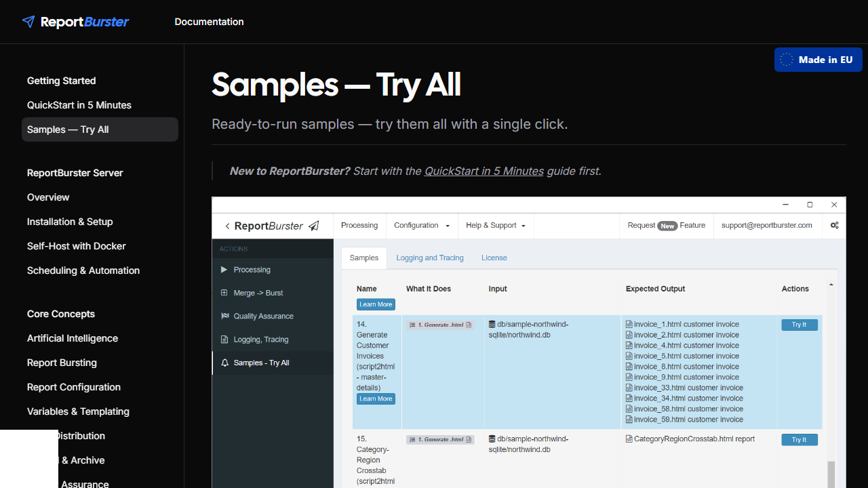Click Try It for sample 14 customer invoices
The image size is (868, 488).
point(800,325)
